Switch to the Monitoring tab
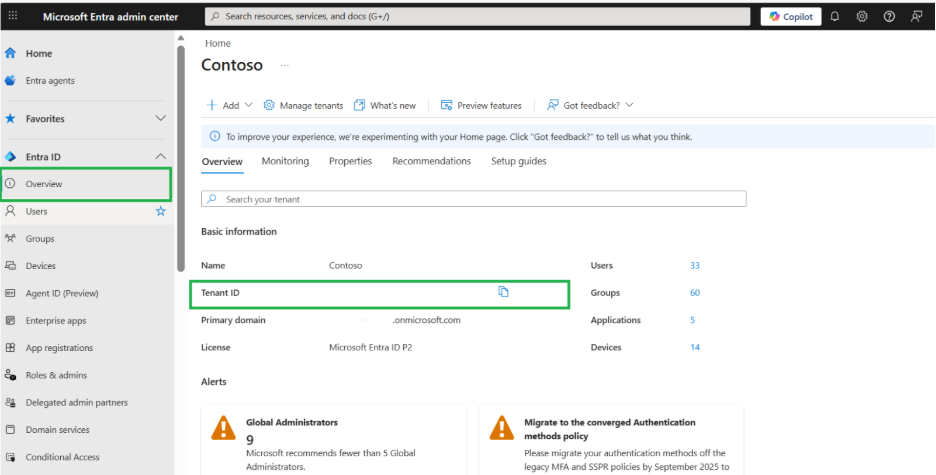Image resolution: width=936 pixels, height=475 pixels. [285, 161]
